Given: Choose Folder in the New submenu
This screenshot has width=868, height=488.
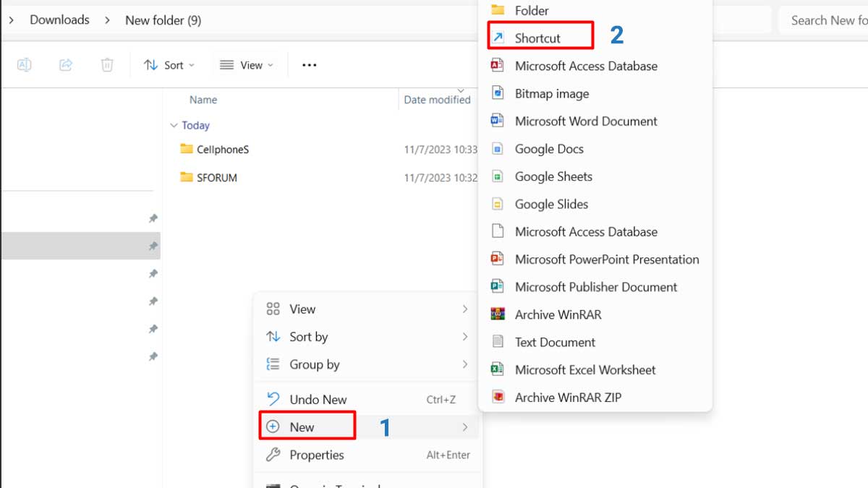Looking at the screenshot, I should coord(595,11).
